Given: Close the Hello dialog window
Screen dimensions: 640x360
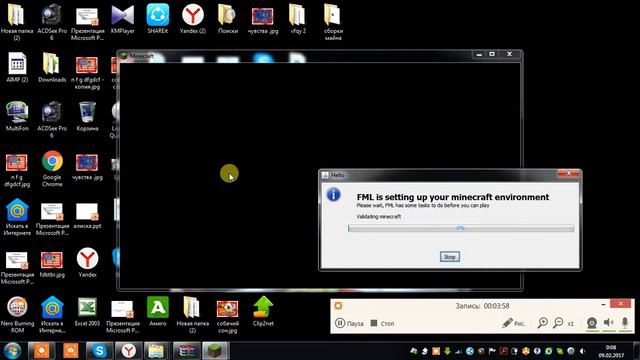Looking at the screenshot, I should [x=568, y=173].
